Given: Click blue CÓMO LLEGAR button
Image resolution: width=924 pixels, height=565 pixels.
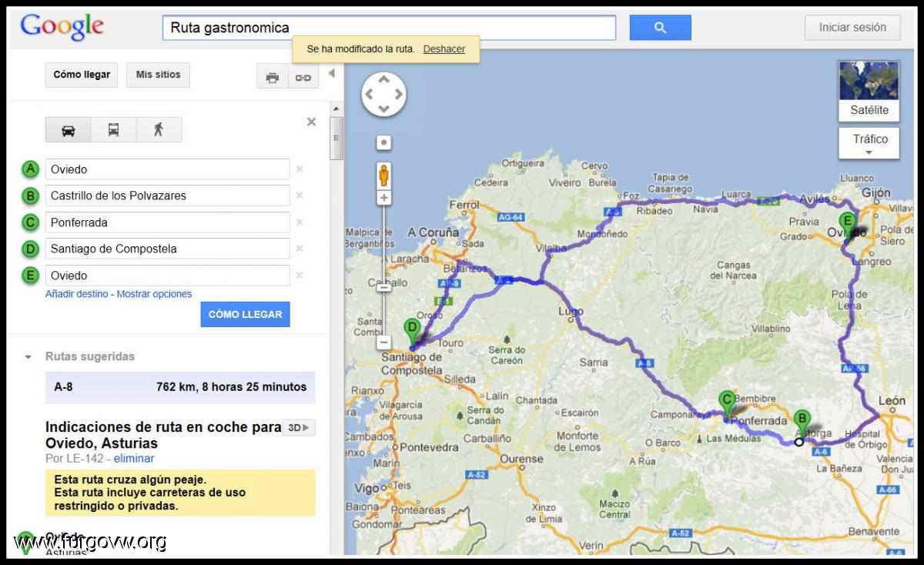Looking at the screenshot, I should pos(245,314).
